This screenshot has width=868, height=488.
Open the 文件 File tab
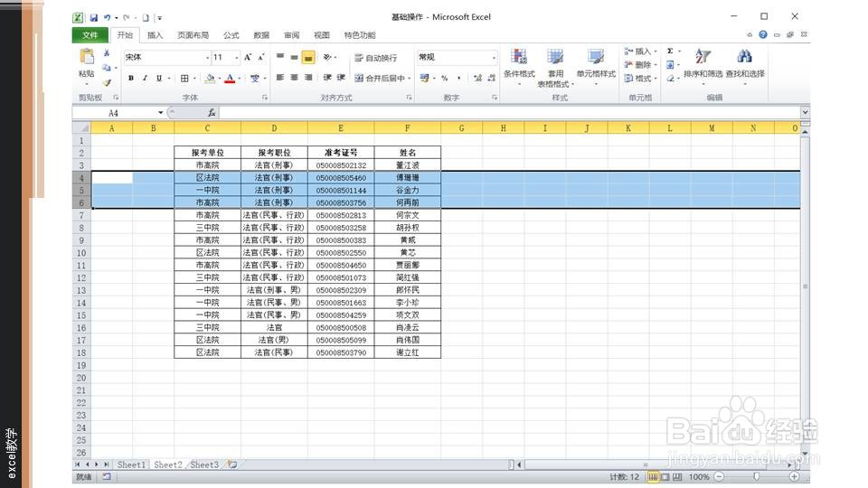click(90, 35)
